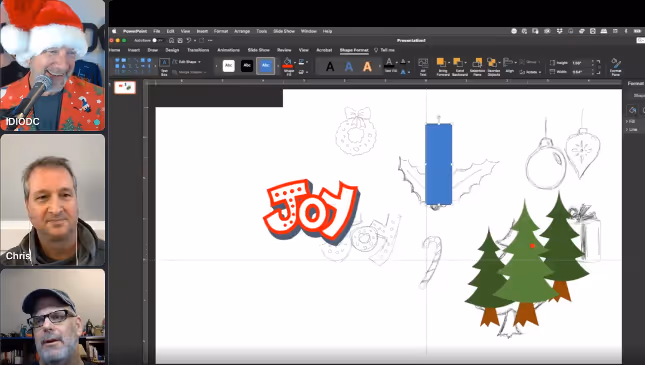Image resolution: width=645 pixels, height=365 pixels.
Task: Click the Text Fill letter A icon
Action: (389, 63)
